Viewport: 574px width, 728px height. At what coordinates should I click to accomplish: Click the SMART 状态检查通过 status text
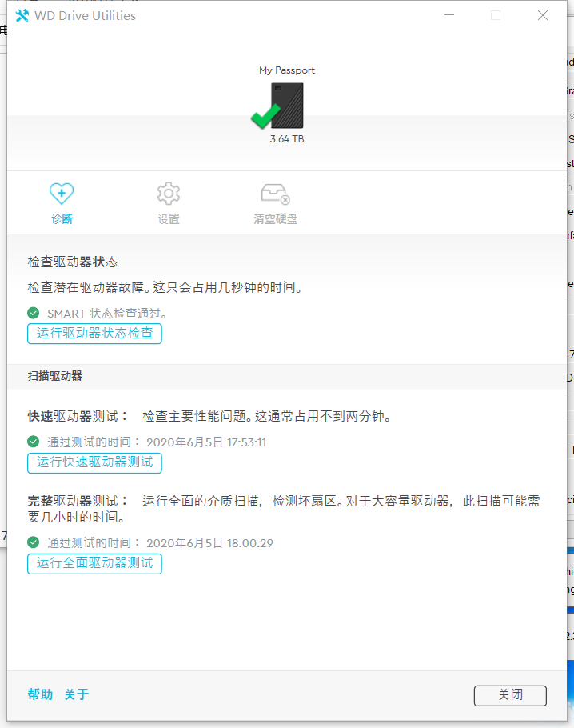tap(107, 314)
